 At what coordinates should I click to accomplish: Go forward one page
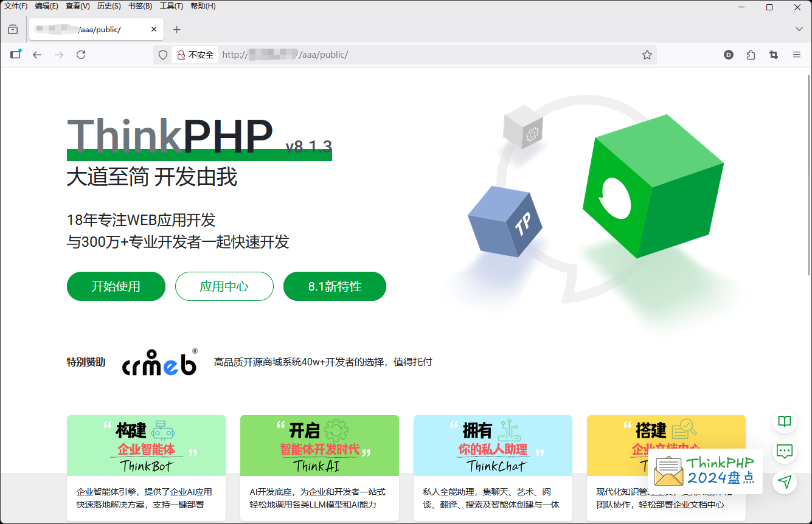tap(59, 55)
